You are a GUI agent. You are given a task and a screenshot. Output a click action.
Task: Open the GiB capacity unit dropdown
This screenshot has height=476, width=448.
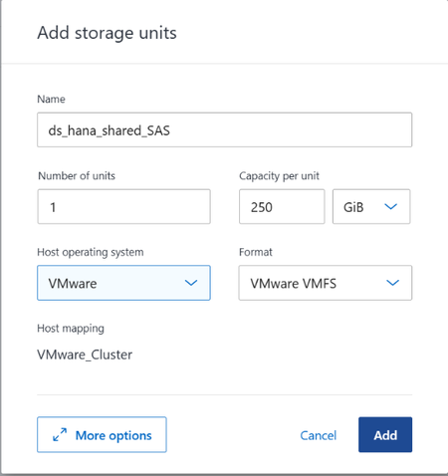coord(371,206)
